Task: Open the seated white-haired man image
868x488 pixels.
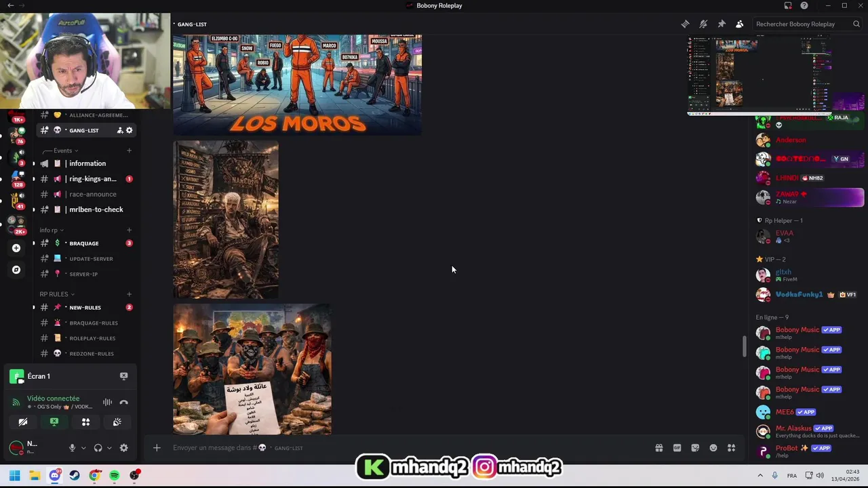Action: 226,220
